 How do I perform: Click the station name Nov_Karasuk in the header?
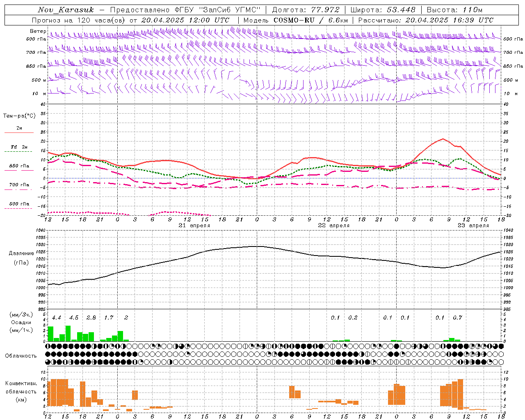pos(66,10)
